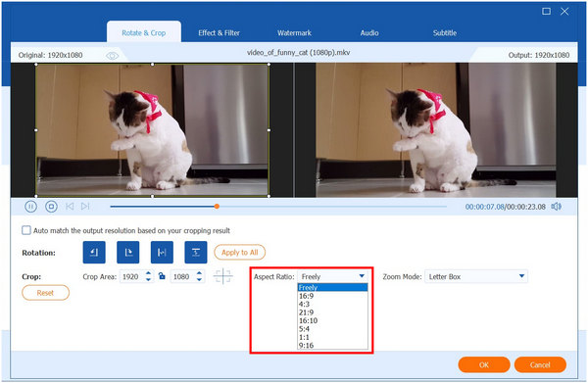This screenshot has height=383, width=588.
Task: Switch to Effect & Filter tab
Action: point(219,32)
